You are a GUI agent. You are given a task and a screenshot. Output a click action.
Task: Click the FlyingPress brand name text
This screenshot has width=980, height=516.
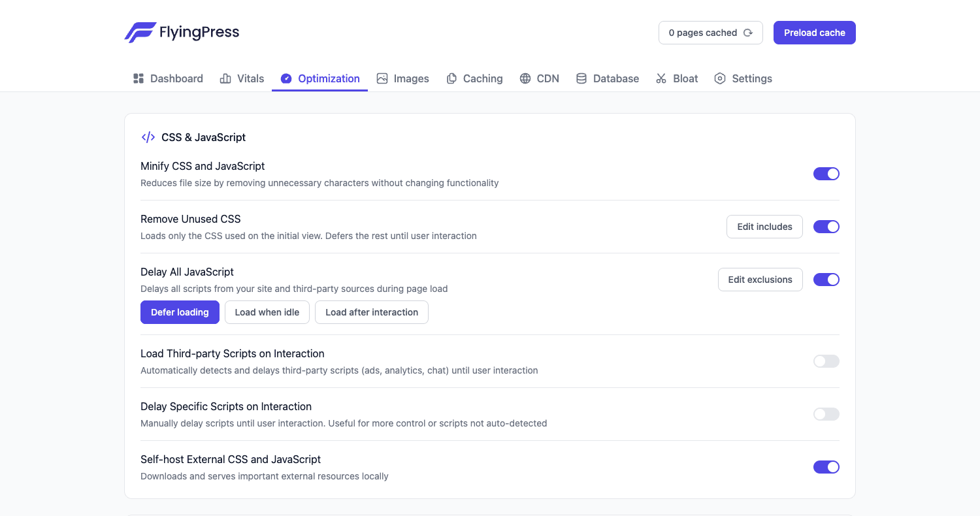click(x=199, y=32)
